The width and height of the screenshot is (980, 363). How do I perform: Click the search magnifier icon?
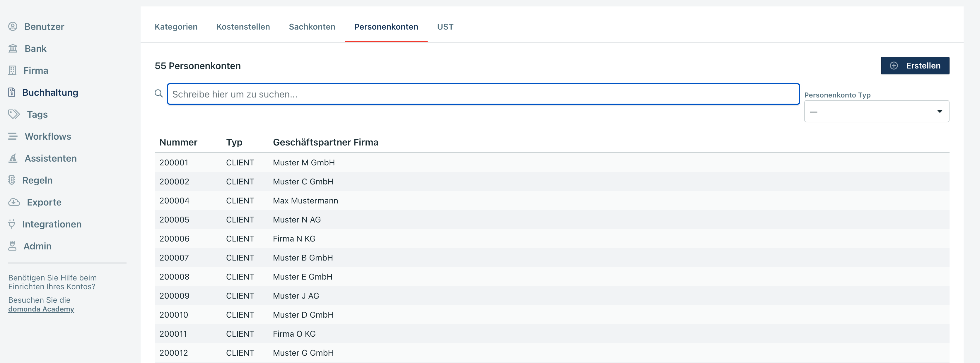[x=159, y=93]
